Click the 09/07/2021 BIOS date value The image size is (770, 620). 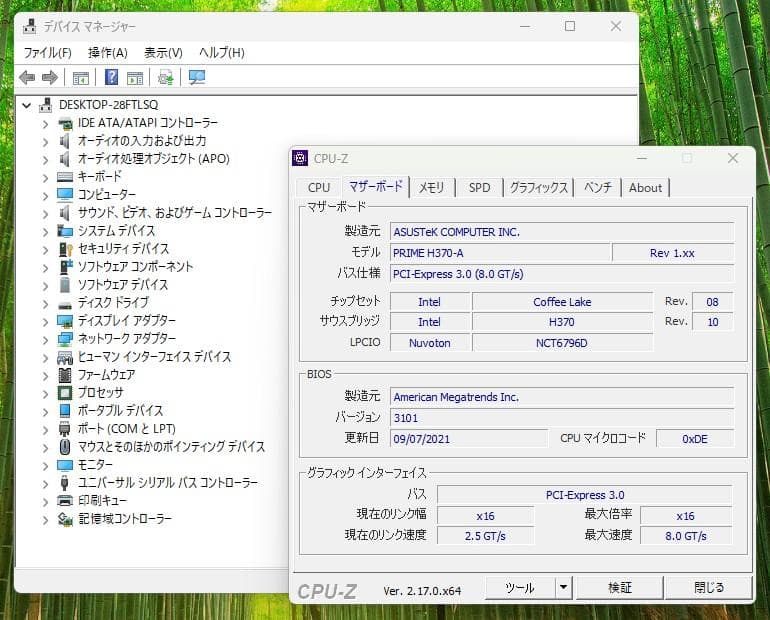pos(469,439)
